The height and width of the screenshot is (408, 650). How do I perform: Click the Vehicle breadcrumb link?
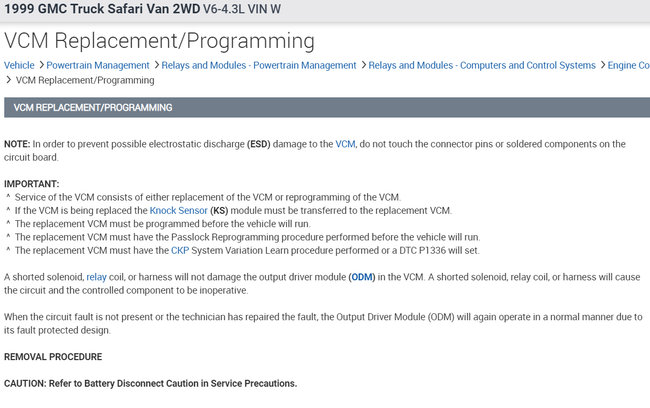tap(19, 65)
